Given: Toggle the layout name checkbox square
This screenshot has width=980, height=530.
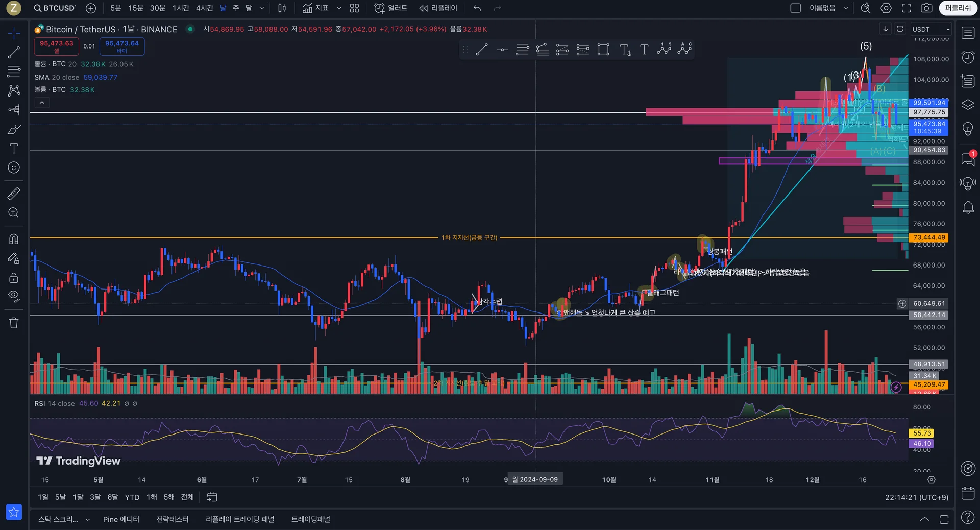Looking at the screenshot, I should click(x=795, y=8).
